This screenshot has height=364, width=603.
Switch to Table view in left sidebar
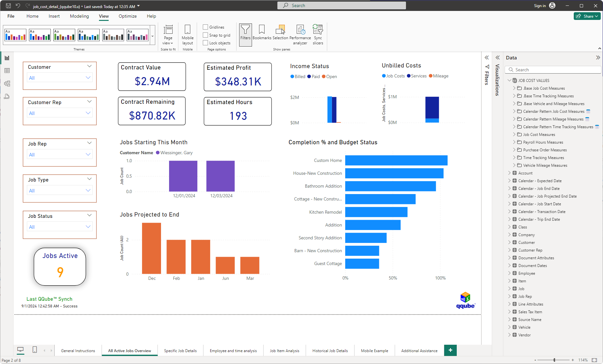click(x=7, y=70)
